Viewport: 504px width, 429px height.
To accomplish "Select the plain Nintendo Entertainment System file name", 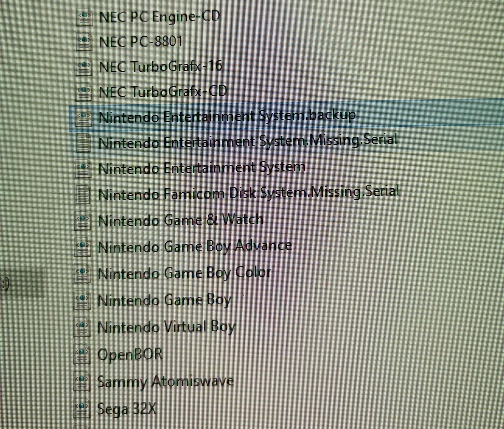I will click(202, 168).
